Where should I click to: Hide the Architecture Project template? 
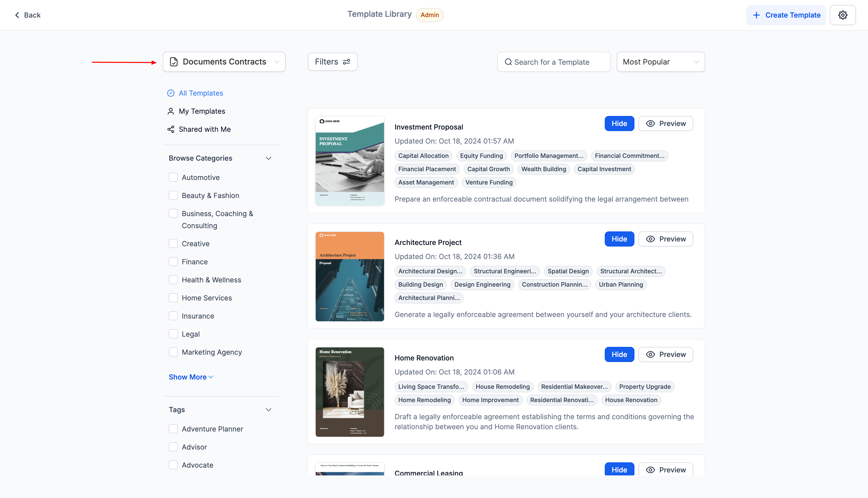619,239
